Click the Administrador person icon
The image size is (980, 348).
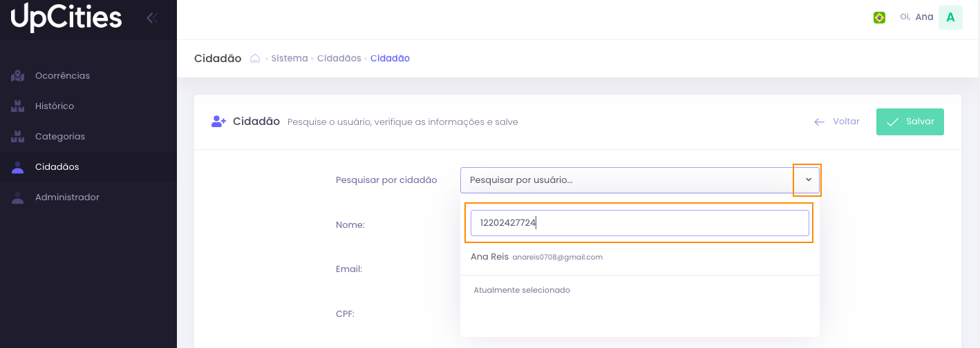pos(18,197)
